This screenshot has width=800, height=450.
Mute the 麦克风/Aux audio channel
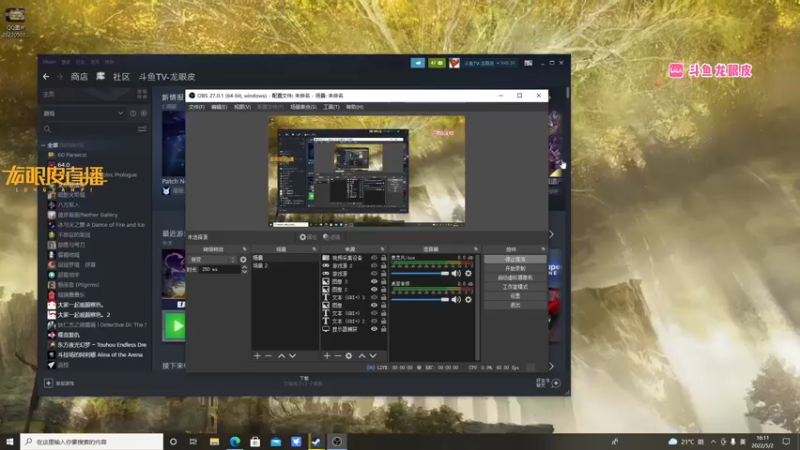pos(456,273)
